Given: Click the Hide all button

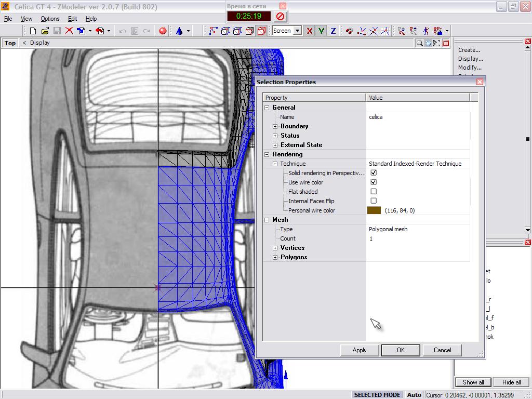Looking at the screenshot, I should click(511, 382).
